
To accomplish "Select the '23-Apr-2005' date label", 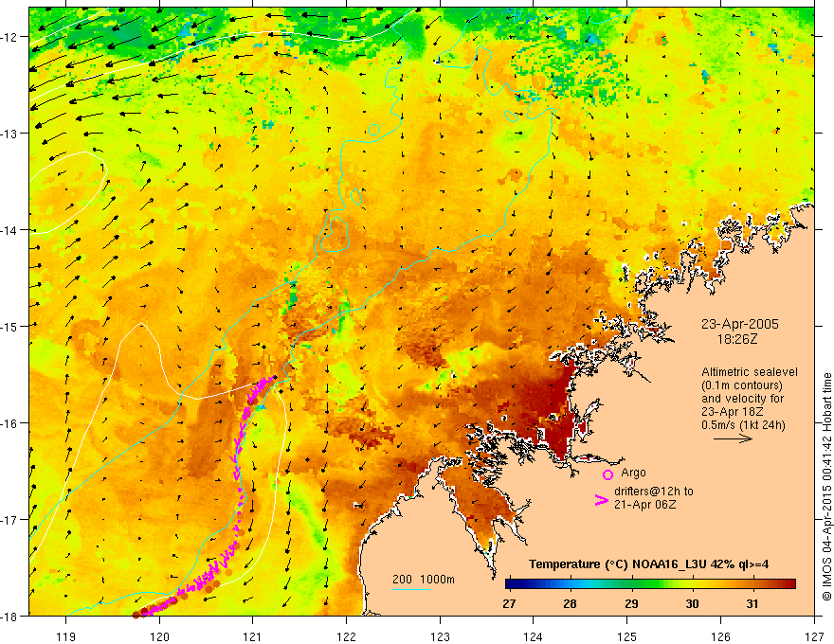I will click(x=740, y=324).
